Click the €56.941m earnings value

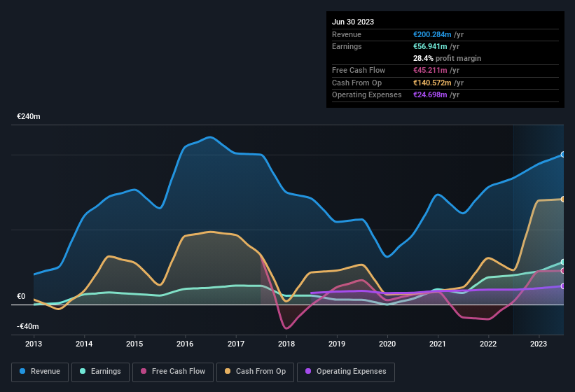(x=430, y=46)
